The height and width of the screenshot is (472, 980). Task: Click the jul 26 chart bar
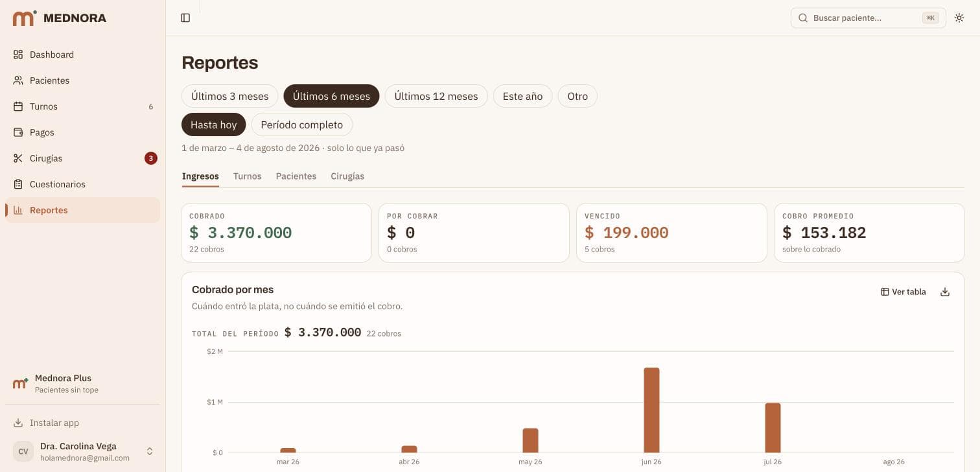[x=773, y=428]
